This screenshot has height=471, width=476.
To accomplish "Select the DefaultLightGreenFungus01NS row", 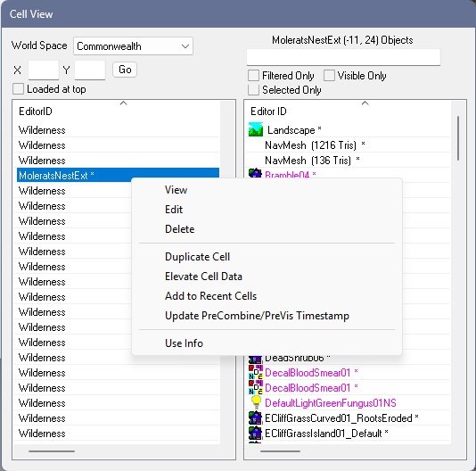I will tap(348, 403).
